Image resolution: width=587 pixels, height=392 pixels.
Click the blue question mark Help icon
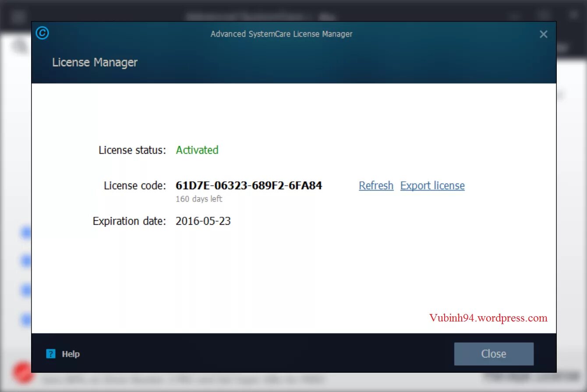pos(51,354)
